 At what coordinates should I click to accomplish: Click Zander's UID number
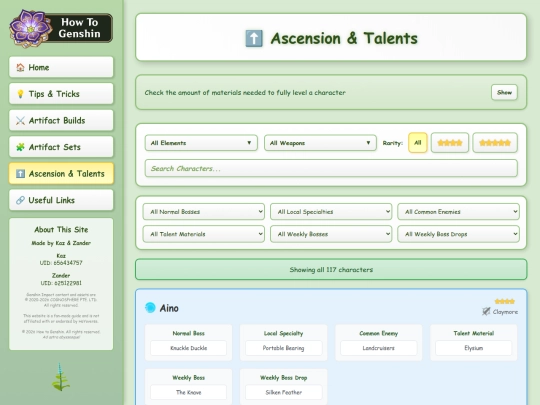(x=61, y=283)
